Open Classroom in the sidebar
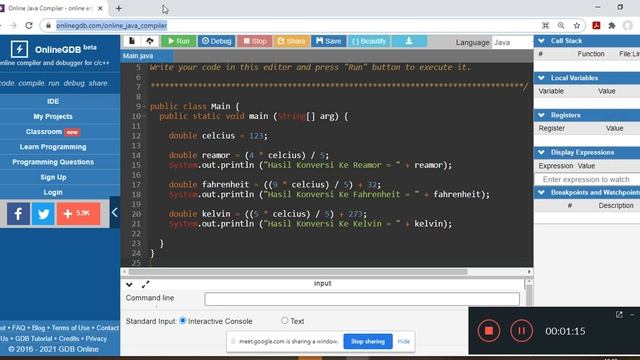 (x=53, y=131)
